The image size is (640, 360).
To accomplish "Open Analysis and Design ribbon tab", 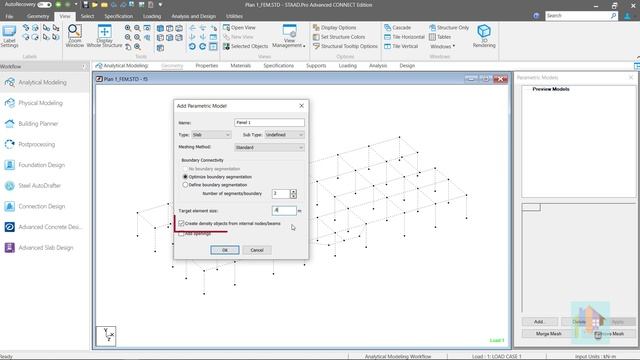I will pos(193,16).
